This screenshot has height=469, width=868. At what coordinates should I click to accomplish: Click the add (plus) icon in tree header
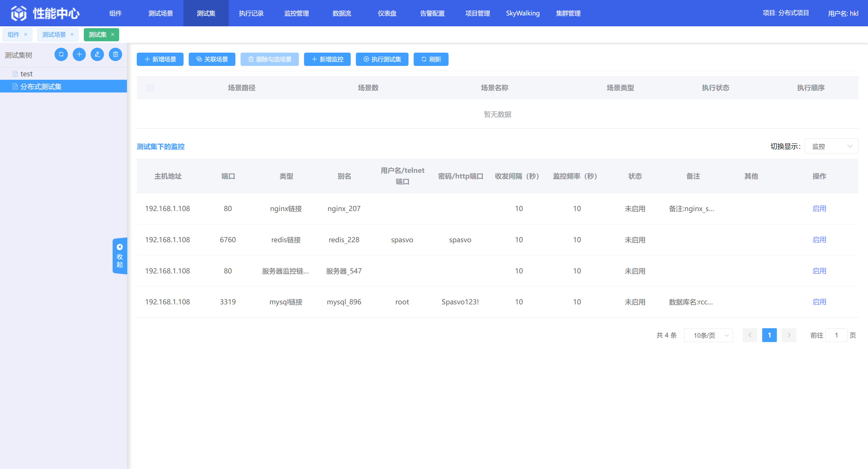(x=79, y=55)
